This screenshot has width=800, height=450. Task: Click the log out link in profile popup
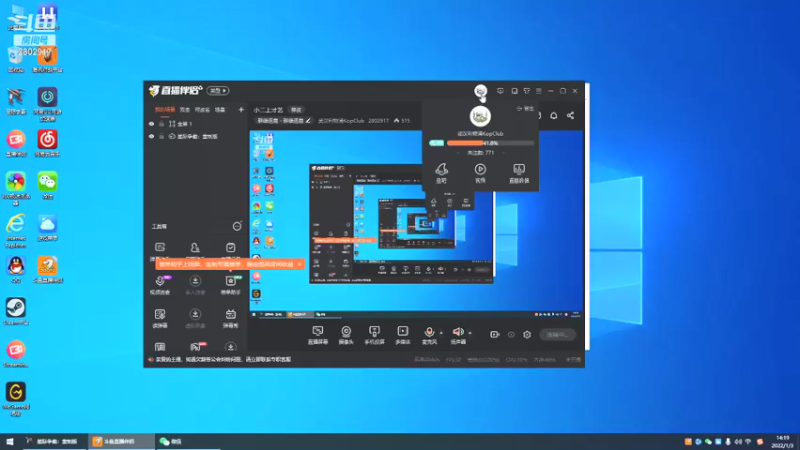(526, 109)
